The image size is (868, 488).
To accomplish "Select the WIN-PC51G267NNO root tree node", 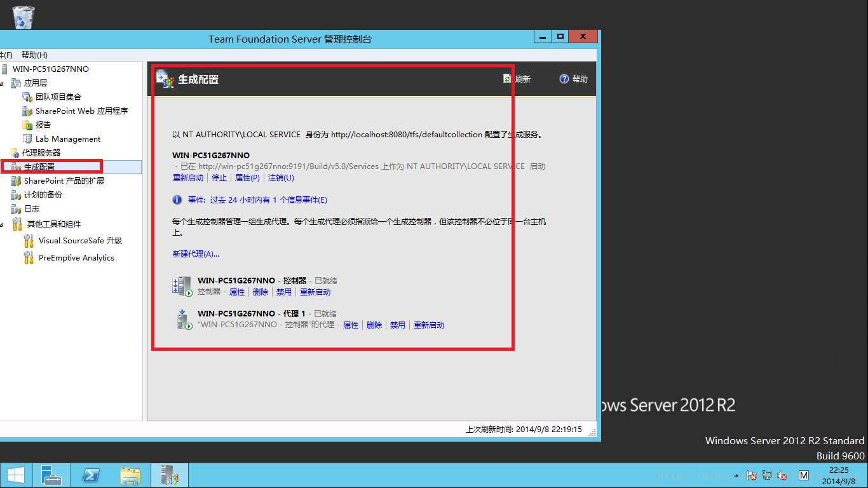I will 51,69.
